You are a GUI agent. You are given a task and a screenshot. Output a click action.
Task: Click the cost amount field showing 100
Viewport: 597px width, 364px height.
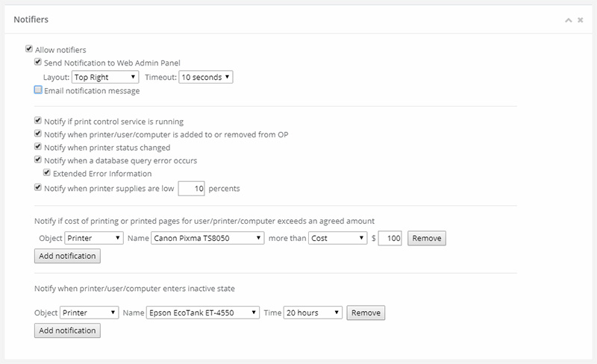coord(390,239)
